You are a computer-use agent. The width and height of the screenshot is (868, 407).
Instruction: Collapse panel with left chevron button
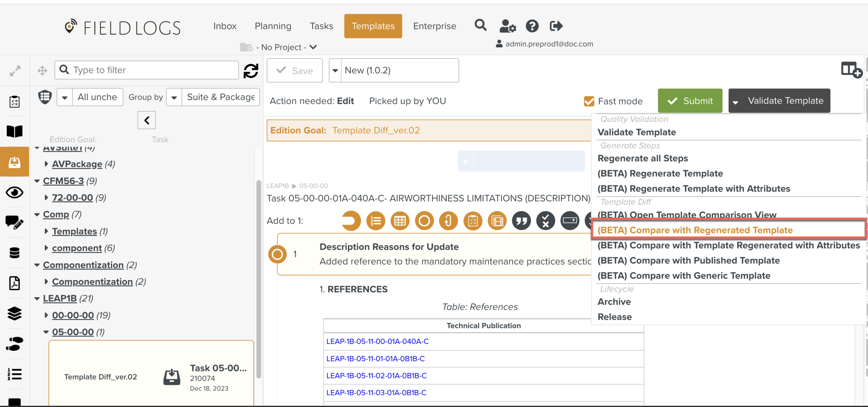147,120
